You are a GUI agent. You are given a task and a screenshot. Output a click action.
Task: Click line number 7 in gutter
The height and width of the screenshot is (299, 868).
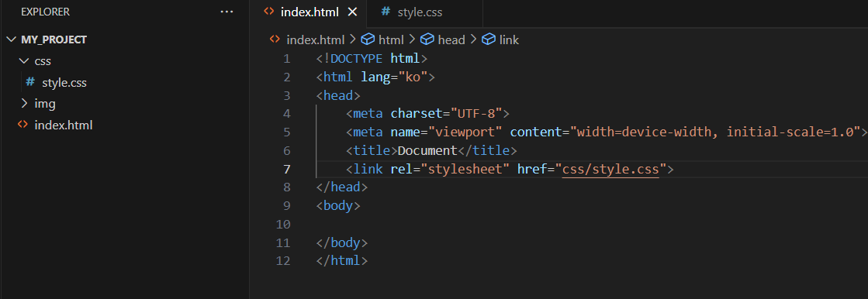pyautogui.click(x=286, y=169)
